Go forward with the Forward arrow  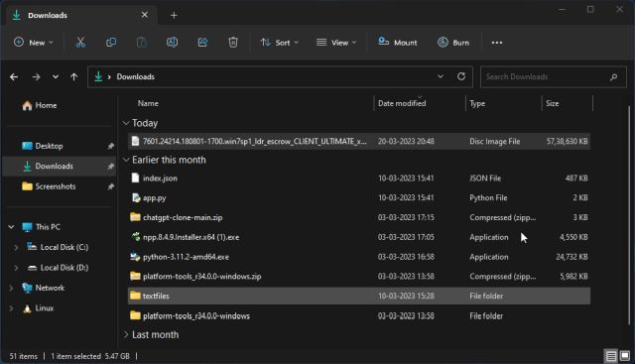36,76
